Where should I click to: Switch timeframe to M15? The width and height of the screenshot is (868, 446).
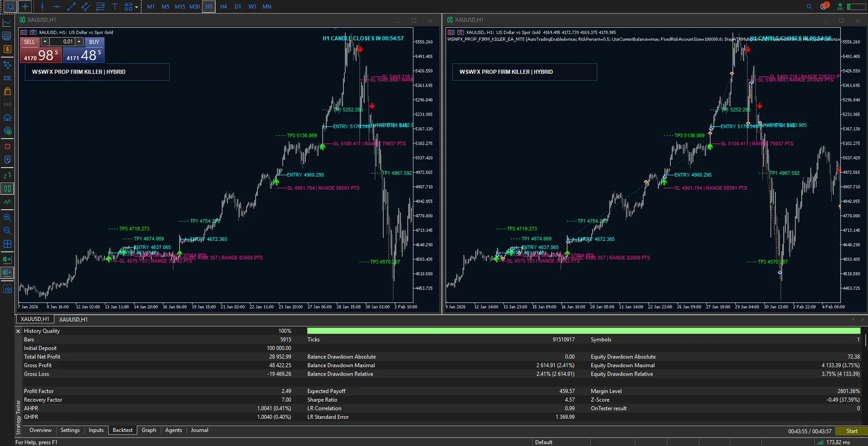(x=180, y=7)
